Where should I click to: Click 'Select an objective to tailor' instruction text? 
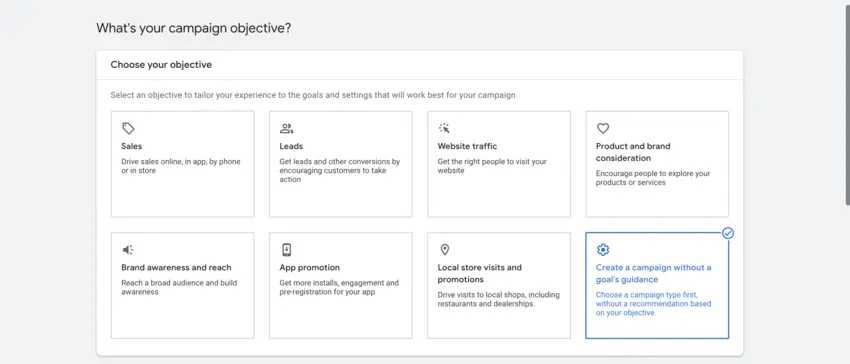pos(313,95)
